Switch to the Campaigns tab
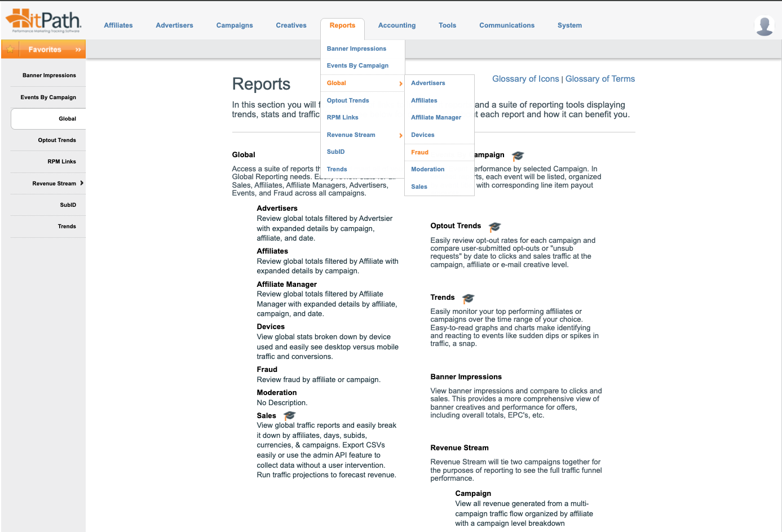Image resolution: width=782 pixels, height=532 pixels. click(x=235, y=25)
